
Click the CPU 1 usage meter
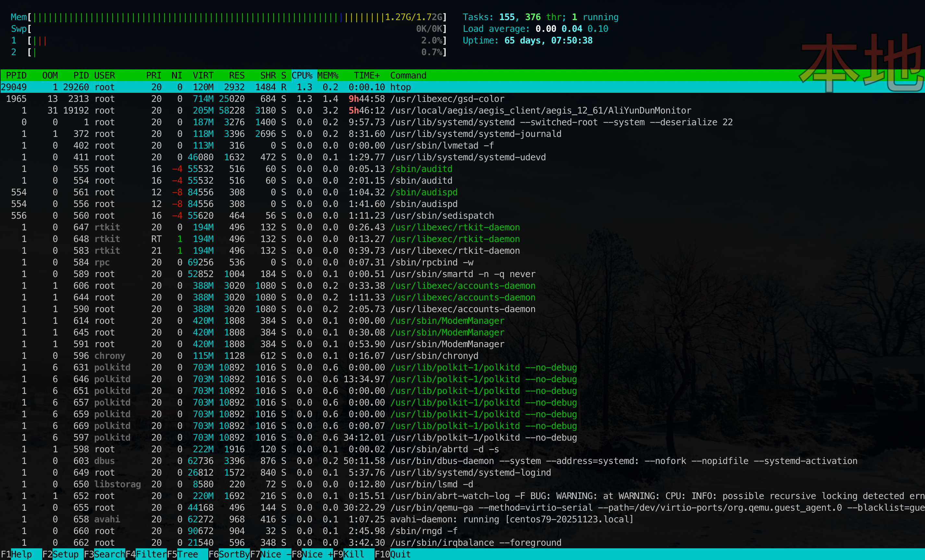228,41
